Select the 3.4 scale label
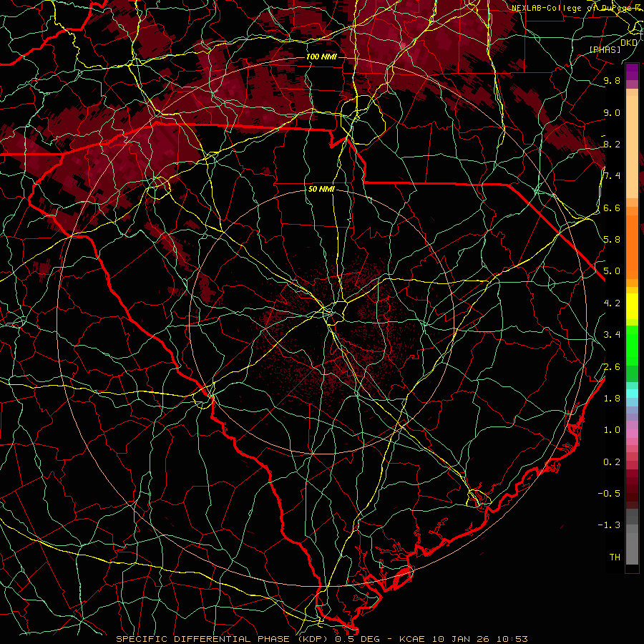The width and height of the screenshot is (644, 644). (x=612, y=335)
